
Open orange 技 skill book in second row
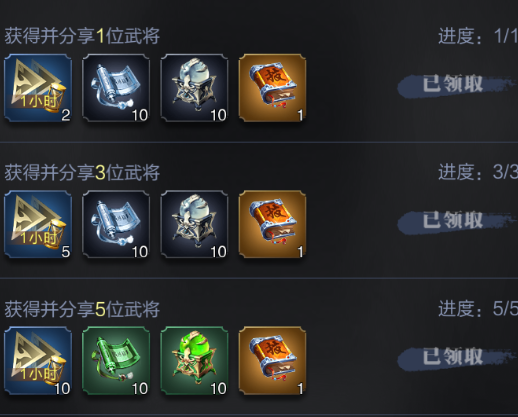tap(272, 224)
